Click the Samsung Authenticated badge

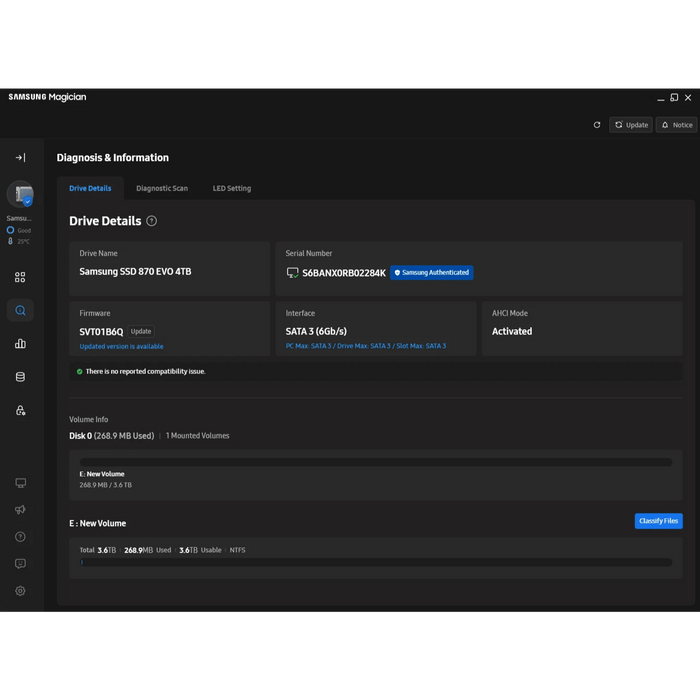click(x=432, y=272)
